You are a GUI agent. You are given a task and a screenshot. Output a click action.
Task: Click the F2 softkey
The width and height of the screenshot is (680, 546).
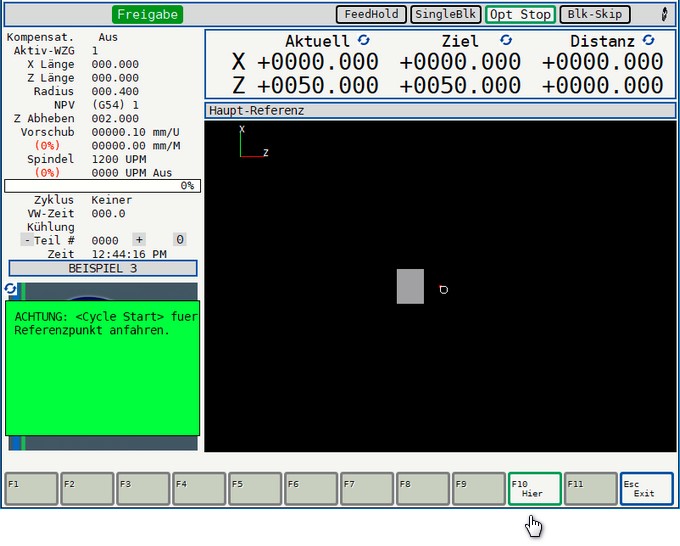pos(87,489)
